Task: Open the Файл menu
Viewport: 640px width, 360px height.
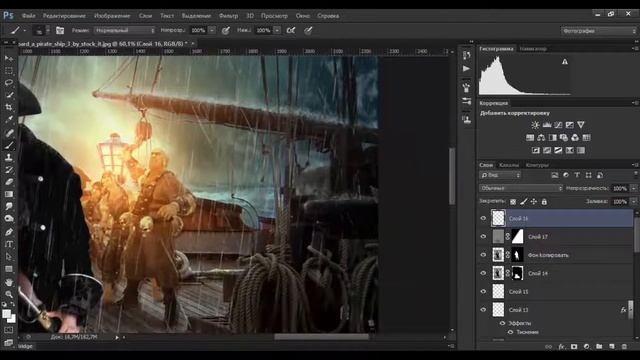Action: [x=28, y=16]
